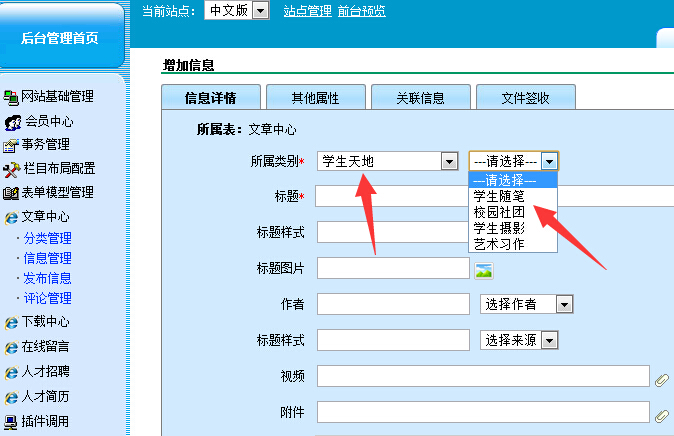
Task: Open 发布信息 in the sidebar
Action: coord(47,278)
